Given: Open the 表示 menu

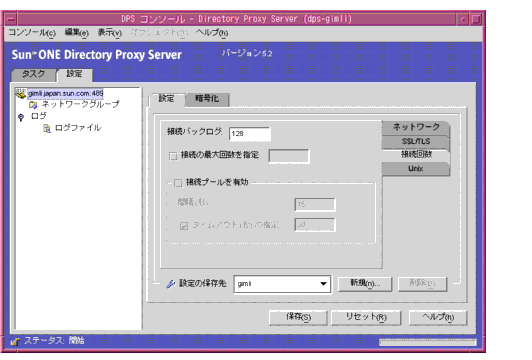Looking at the screenshot, I should click(110, 33).
